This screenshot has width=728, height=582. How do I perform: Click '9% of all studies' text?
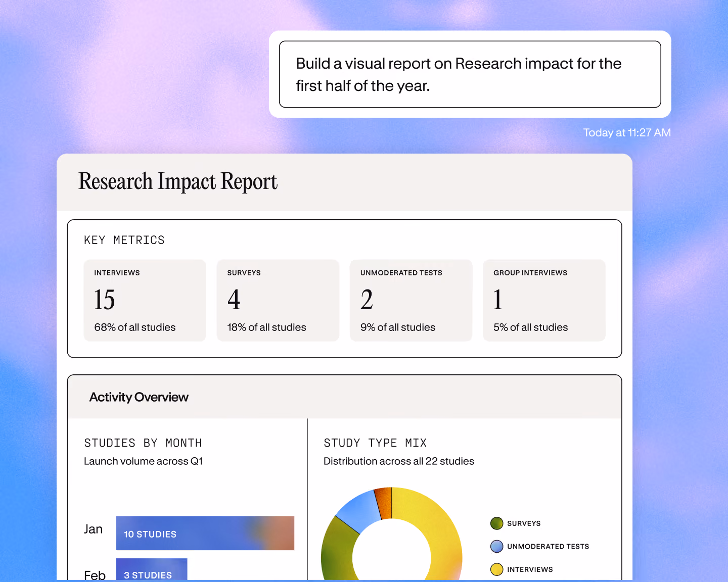tap(398, 327)
